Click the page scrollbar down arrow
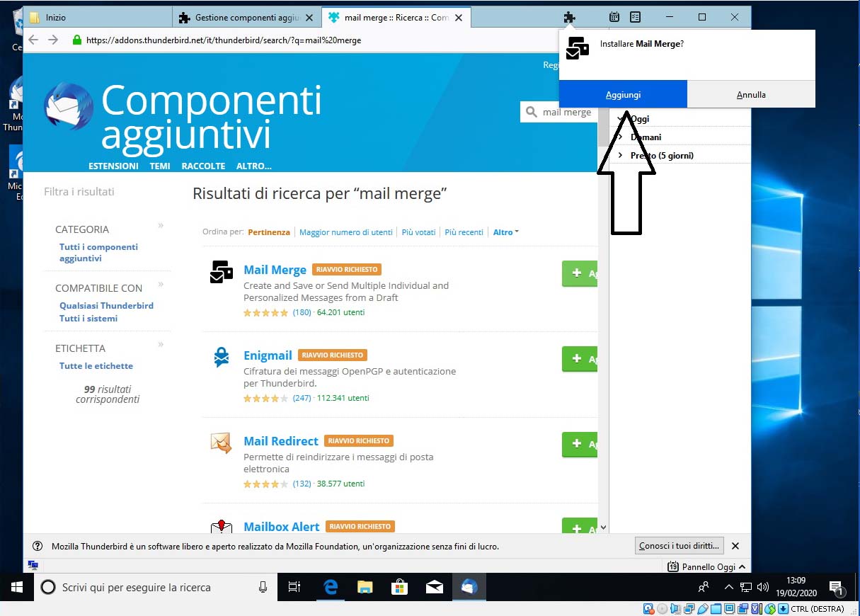Viewport: 860px width, 616px height. click(603, 527)
